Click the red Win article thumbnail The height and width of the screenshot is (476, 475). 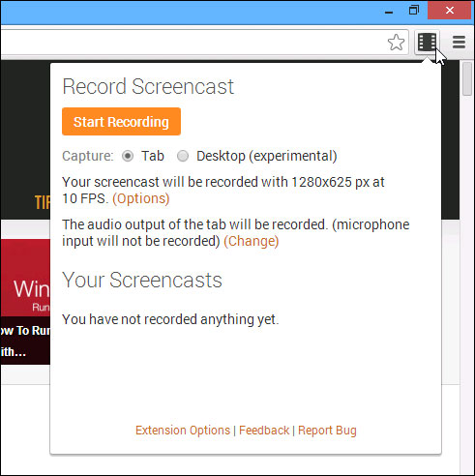(25, 278)
